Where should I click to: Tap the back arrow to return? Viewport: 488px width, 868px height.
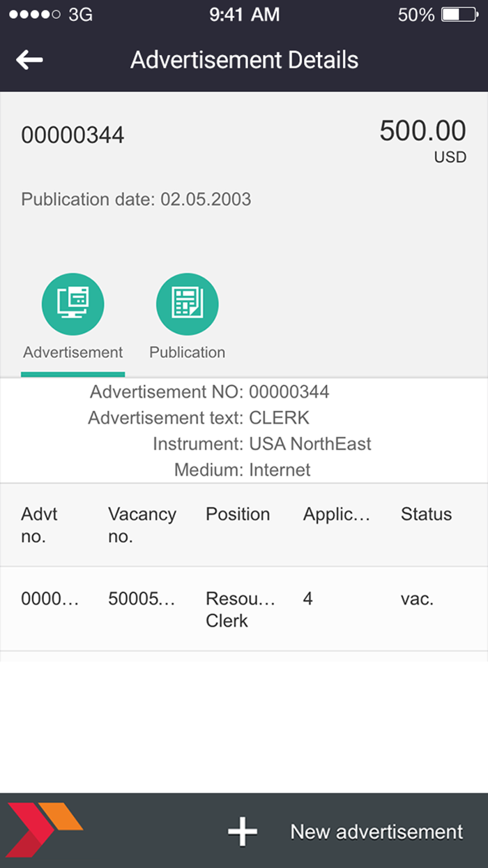29,60
